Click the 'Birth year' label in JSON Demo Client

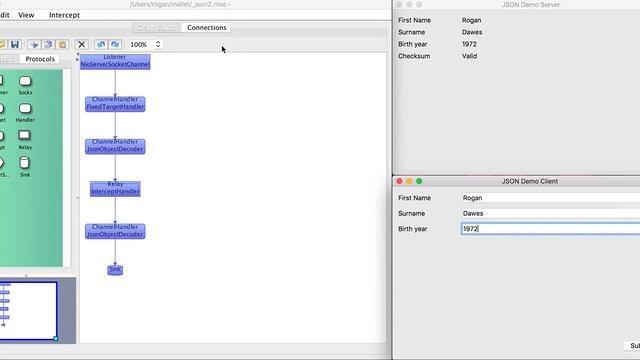tap(413, 229)
